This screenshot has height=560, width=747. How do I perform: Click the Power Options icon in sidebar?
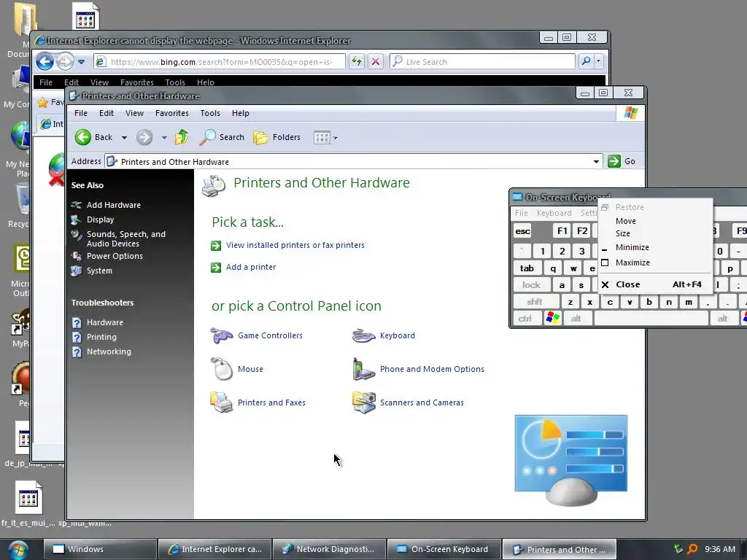pyautogui.click(x=76, y=256)
